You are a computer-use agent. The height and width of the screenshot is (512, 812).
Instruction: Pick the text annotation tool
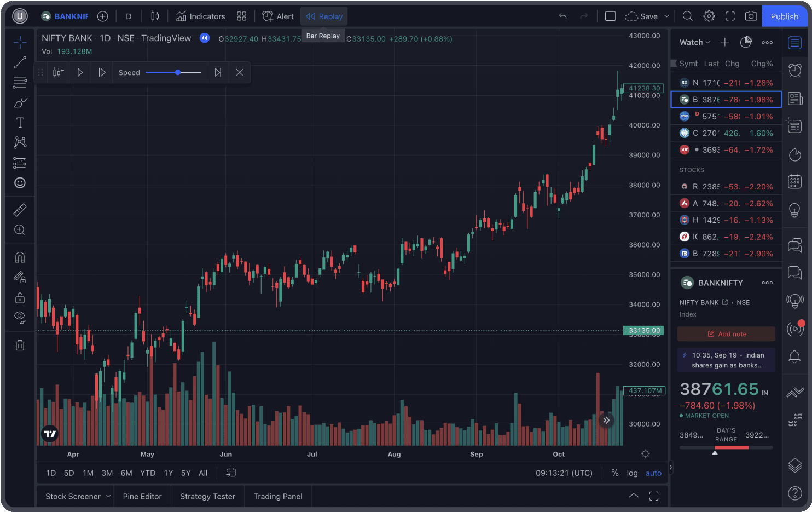coord(20,123)
